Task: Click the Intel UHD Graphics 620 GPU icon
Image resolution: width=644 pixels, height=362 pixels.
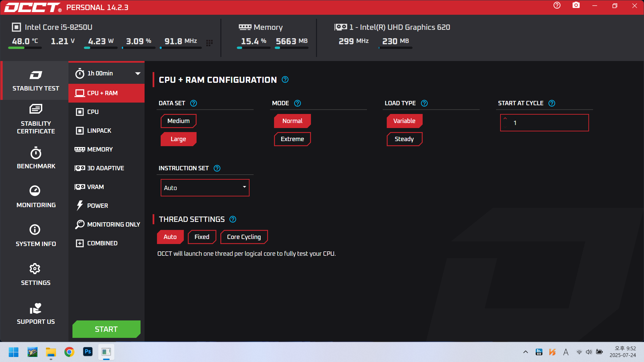Action: (341, 27)
